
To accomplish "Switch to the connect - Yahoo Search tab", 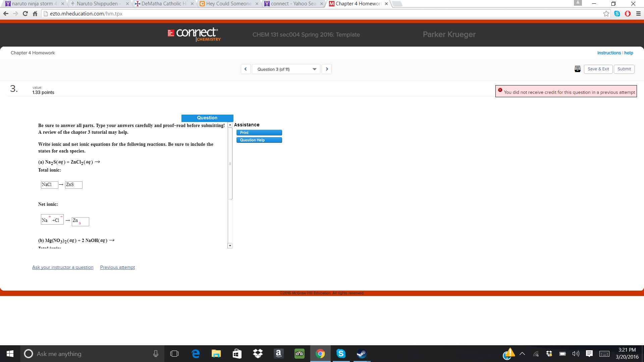I will tap(293, 4).
